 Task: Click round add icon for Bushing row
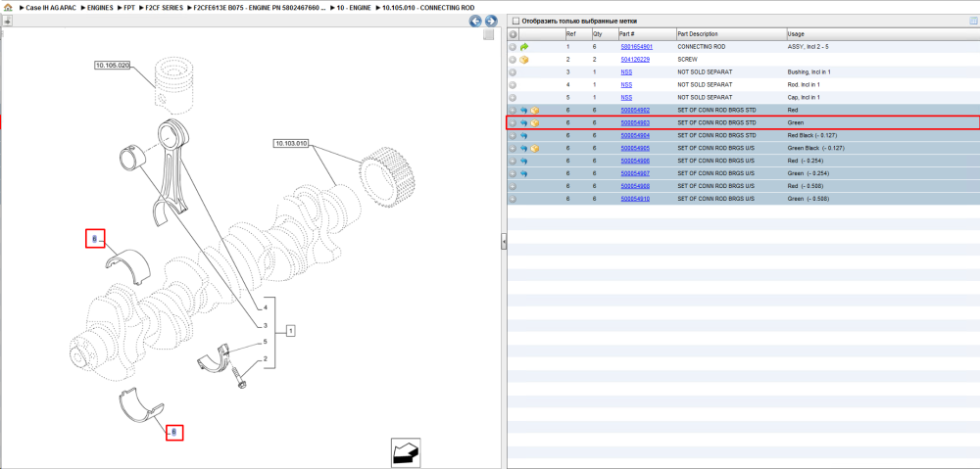point(513,72)
